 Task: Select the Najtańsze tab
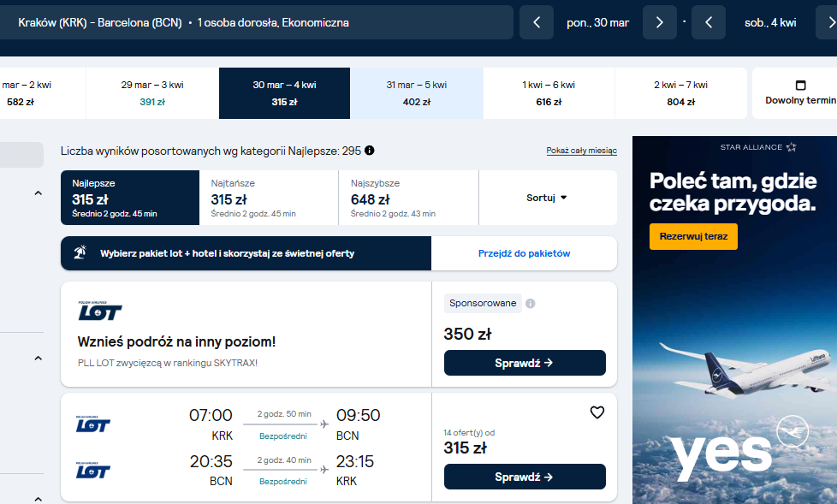pos(269,198)
